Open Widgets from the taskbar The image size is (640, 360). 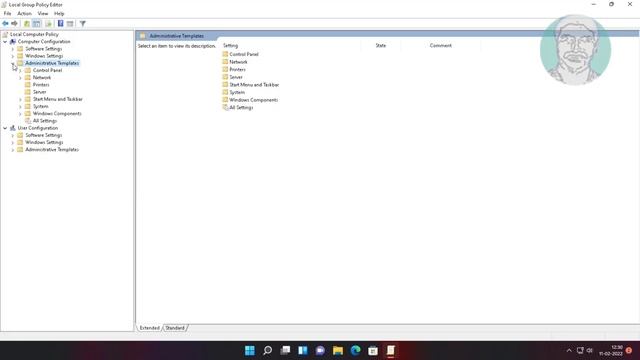pos(302,350)
